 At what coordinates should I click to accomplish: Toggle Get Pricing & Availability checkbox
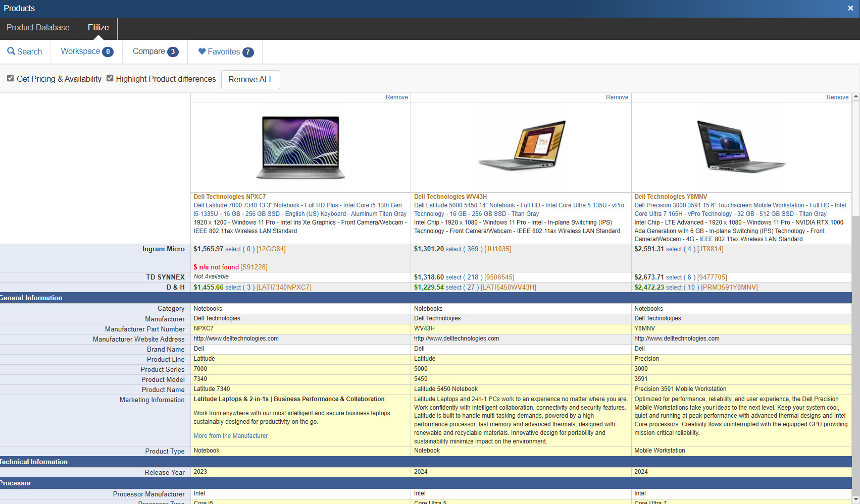click(x=11, y=78)
